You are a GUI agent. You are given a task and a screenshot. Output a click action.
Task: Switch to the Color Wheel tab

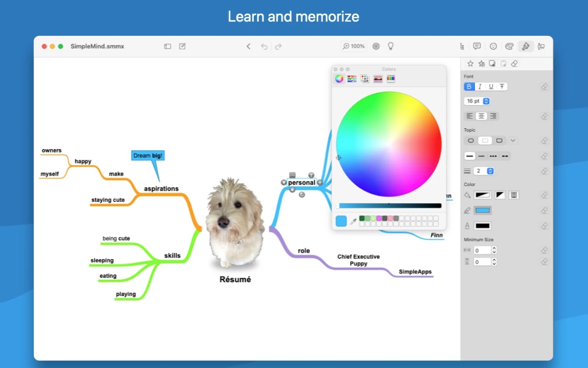coord(339,78)
